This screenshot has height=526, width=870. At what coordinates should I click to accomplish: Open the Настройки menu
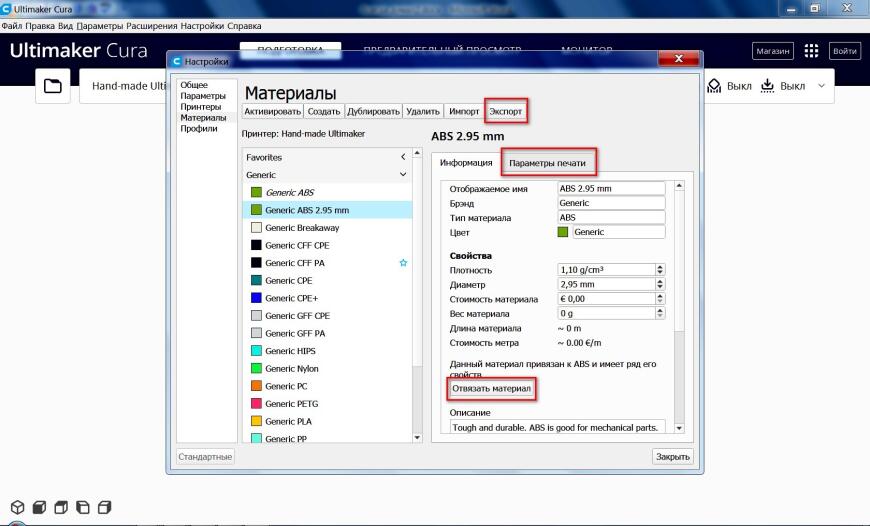click(x=203, y=26)
